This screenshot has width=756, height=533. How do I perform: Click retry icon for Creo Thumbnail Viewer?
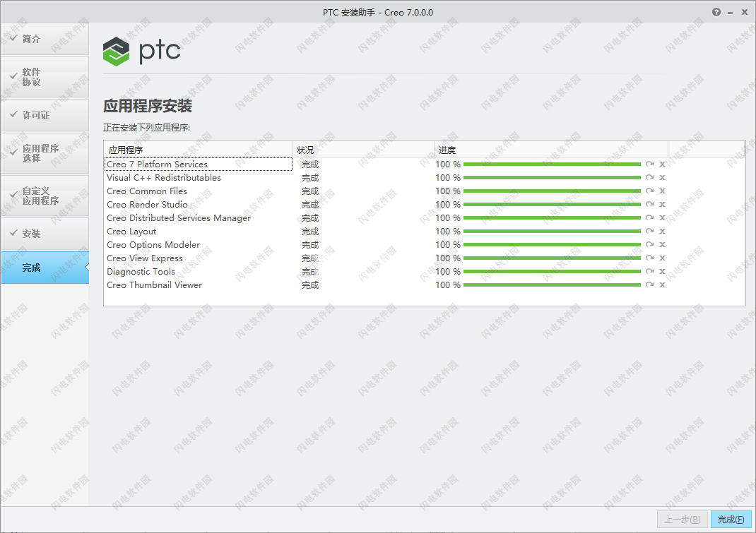click(x=650, y=285)
